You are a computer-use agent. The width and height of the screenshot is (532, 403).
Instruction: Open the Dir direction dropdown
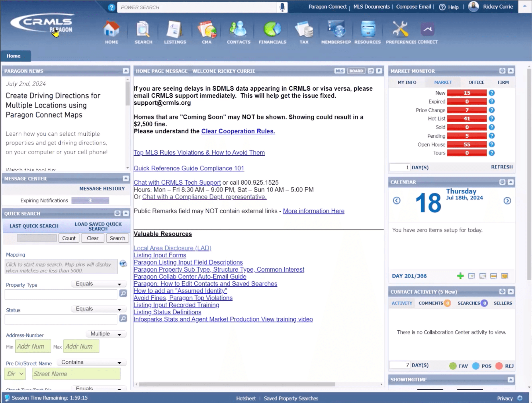15,374
